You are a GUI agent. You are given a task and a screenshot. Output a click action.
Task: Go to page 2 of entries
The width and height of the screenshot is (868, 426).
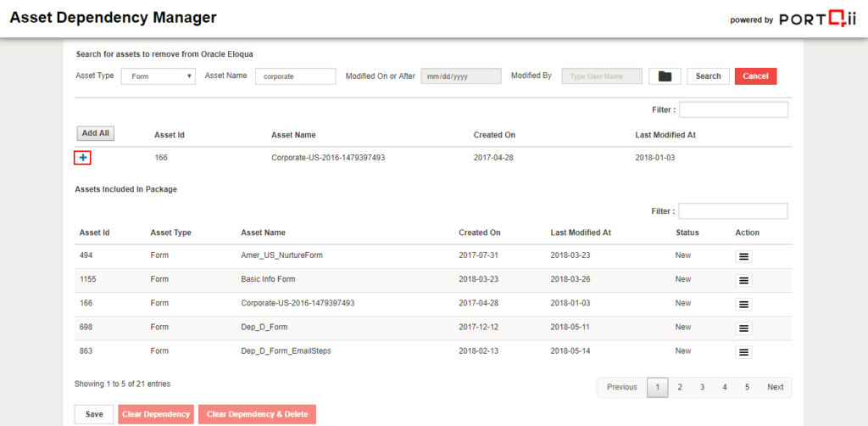(680, 387)
